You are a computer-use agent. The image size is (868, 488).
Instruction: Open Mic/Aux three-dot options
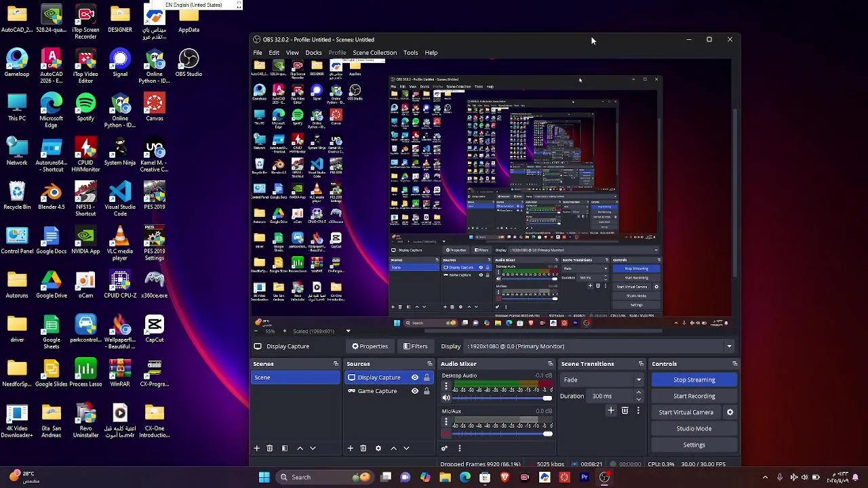click(446, 422)
